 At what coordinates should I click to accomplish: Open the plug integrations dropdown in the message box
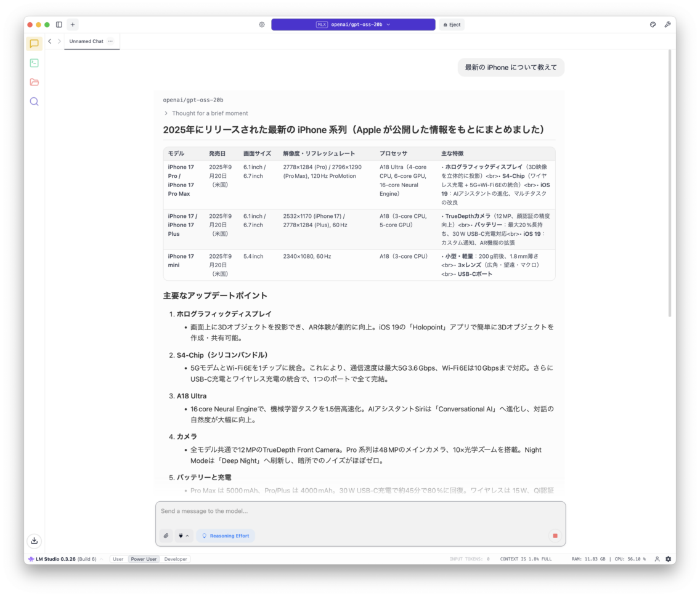pos(184,536)
